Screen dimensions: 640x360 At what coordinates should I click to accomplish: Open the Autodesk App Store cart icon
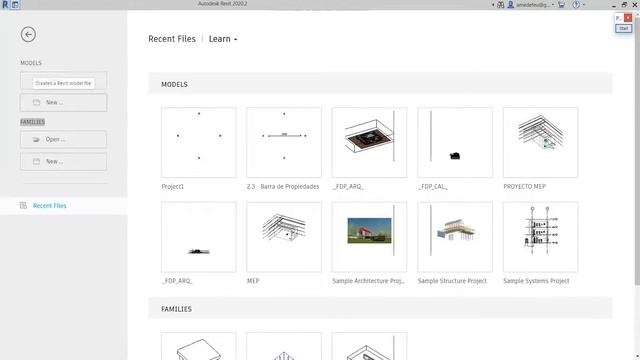(x=562, y=5)
